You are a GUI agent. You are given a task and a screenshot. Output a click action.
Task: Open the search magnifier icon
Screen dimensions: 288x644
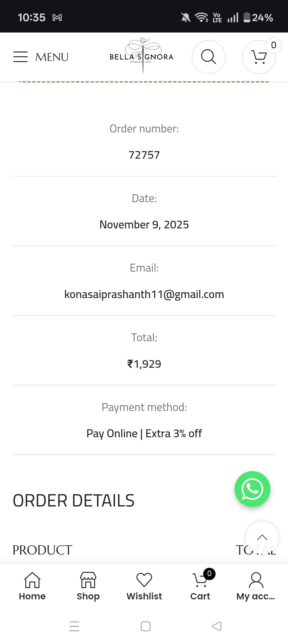tap(209, 57)
